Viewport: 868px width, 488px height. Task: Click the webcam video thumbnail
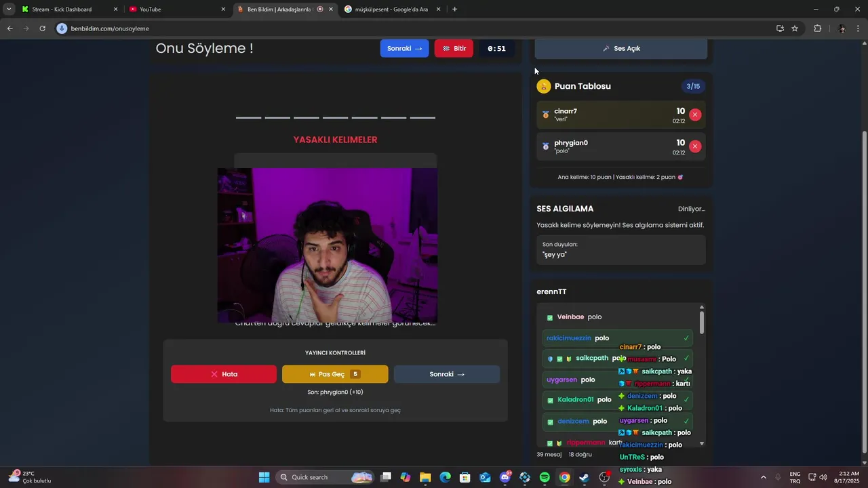(328, 245)
